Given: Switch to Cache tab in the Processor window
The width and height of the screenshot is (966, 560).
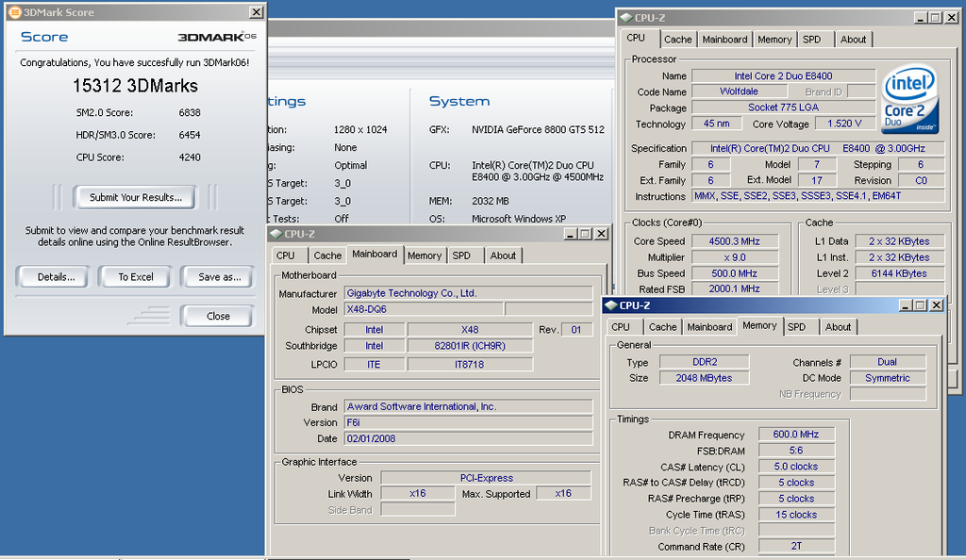Looking at the screenshot, I should click(x=677, y=40).
